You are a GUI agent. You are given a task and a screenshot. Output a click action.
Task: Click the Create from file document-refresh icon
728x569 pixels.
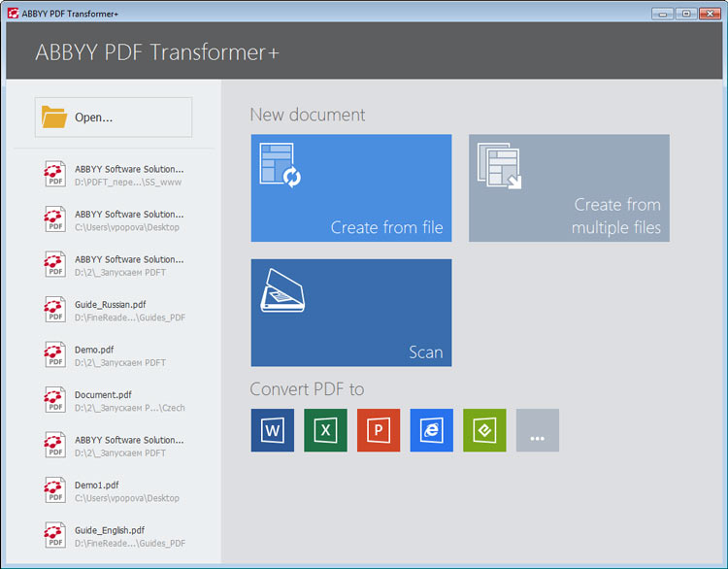[x=280, y=165]
